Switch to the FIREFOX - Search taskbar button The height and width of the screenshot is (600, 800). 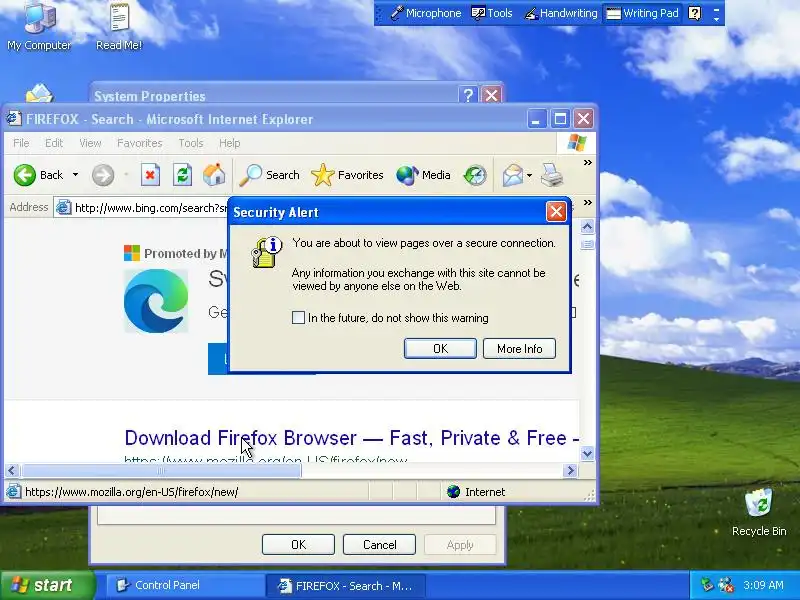tap(345, 585)
